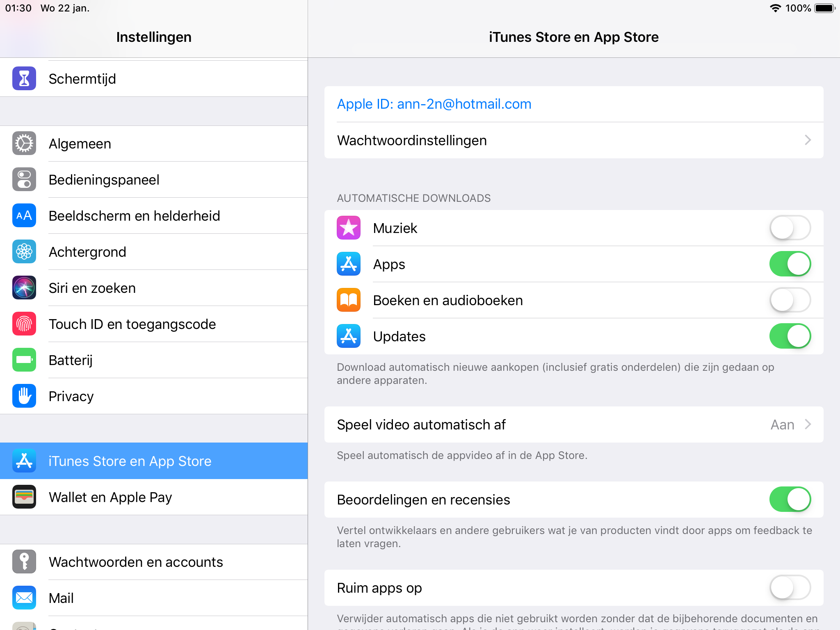Screen dimensions: 840x630
Task: Open Speel video automatisch af options
Action: tap(574, 425)
